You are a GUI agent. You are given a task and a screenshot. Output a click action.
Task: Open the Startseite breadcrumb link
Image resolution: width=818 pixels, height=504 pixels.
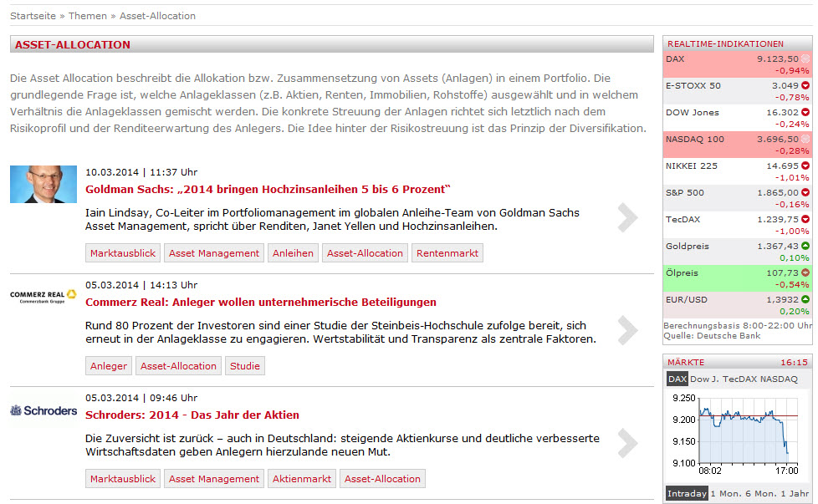(34, 16)
